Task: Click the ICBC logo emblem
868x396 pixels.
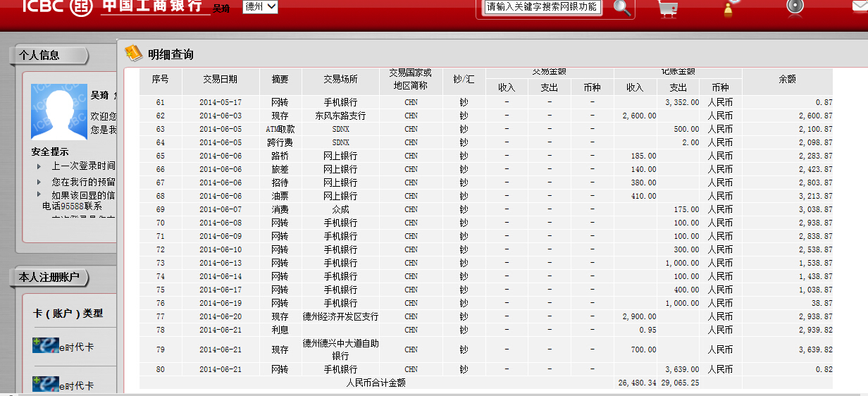Action: click(82, 6)
